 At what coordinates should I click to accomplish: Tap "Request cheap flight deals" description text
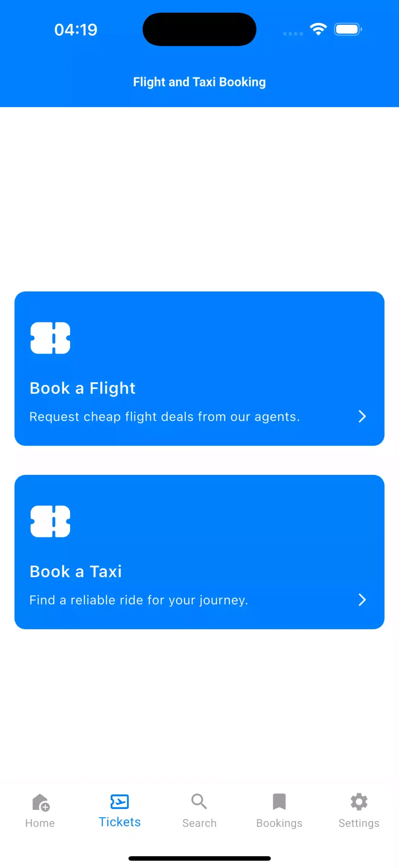165,416
